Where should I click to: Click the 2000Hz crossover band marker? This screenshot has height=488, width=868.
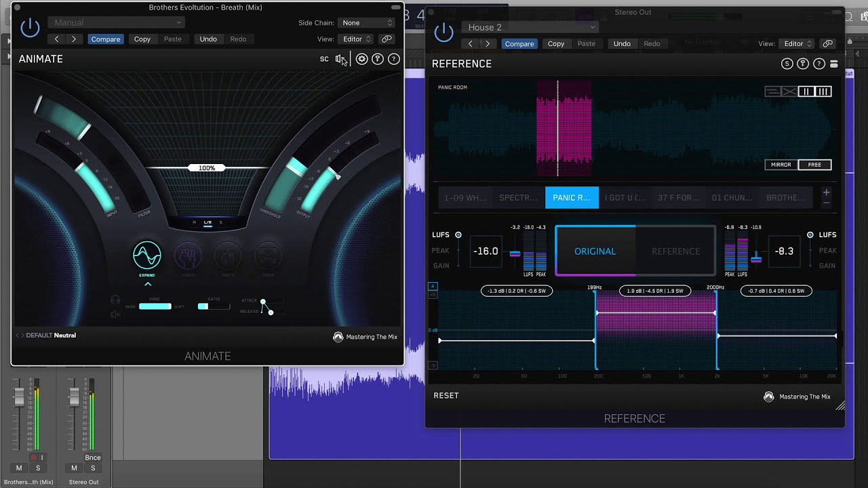click(715, 288)
